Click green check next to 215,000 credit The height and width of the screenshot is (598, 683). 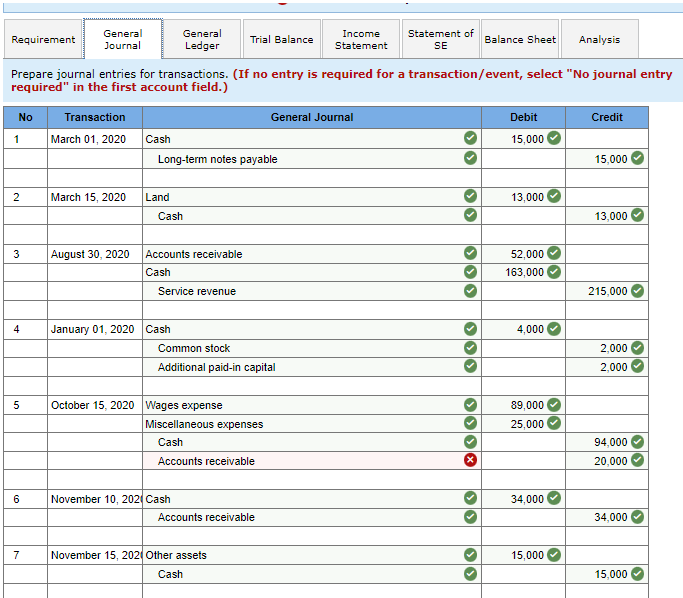(637, 291)
